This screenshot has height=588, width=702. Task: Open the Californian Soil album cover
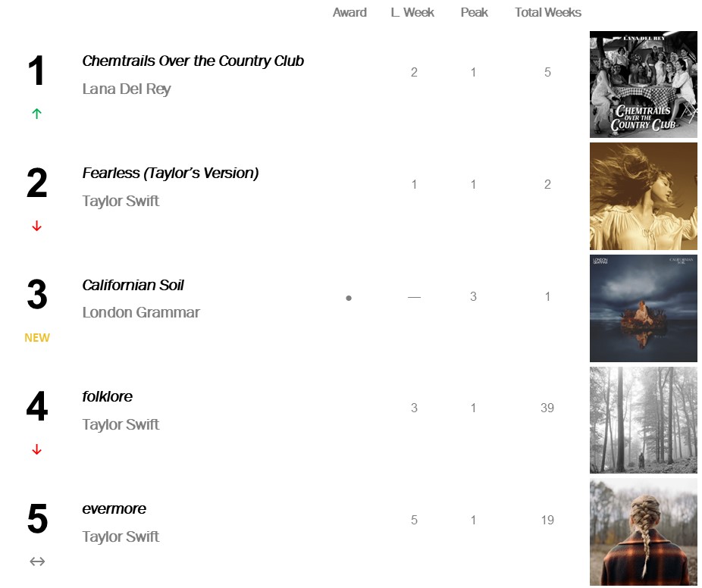pos(643,308)
